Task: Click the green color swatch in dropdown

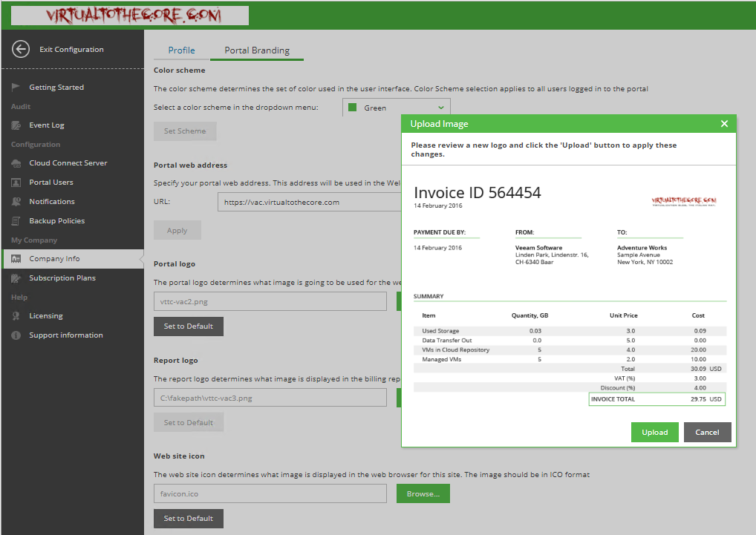Action: click(x=353, y=108)
